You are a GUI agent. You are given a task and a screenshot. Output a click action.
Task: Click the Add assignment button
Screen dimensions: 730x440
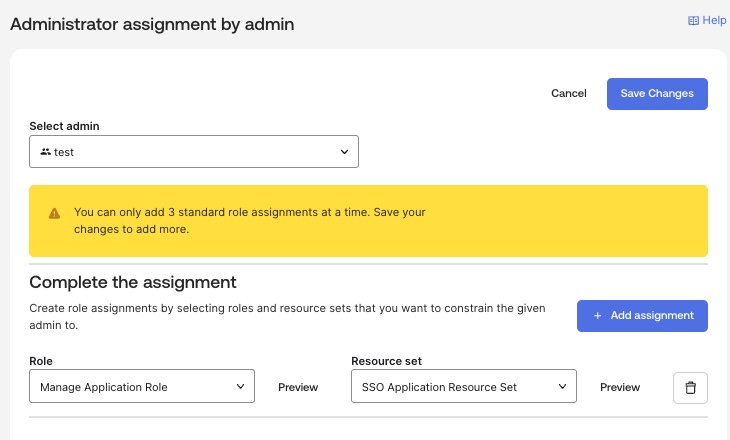pos(642,315)
